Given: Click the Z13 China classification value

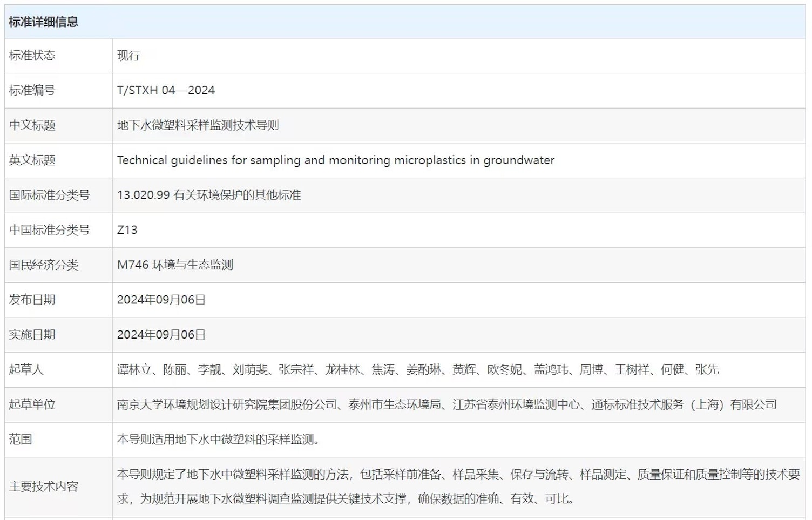Looking at the screenshot, I should tap(127, 230).
